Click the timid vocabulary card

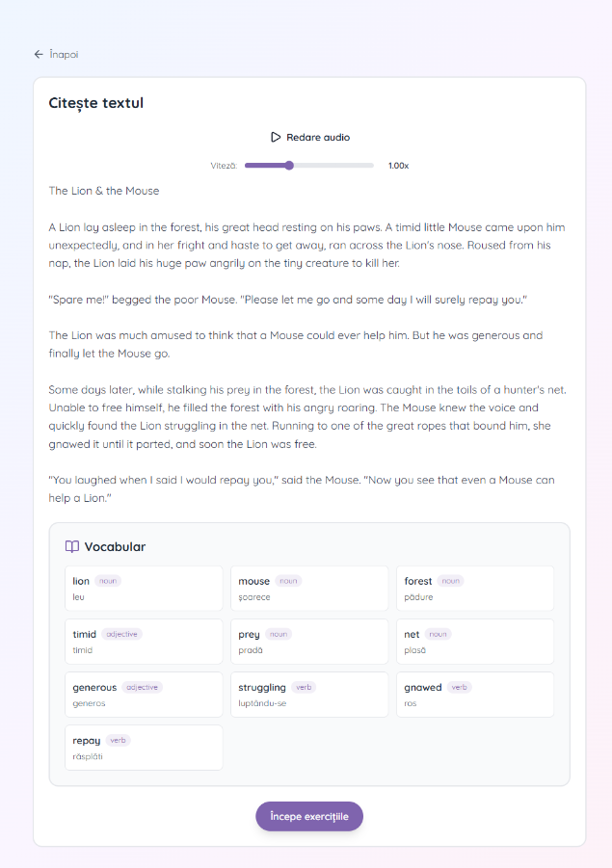(x=144, y=642)
